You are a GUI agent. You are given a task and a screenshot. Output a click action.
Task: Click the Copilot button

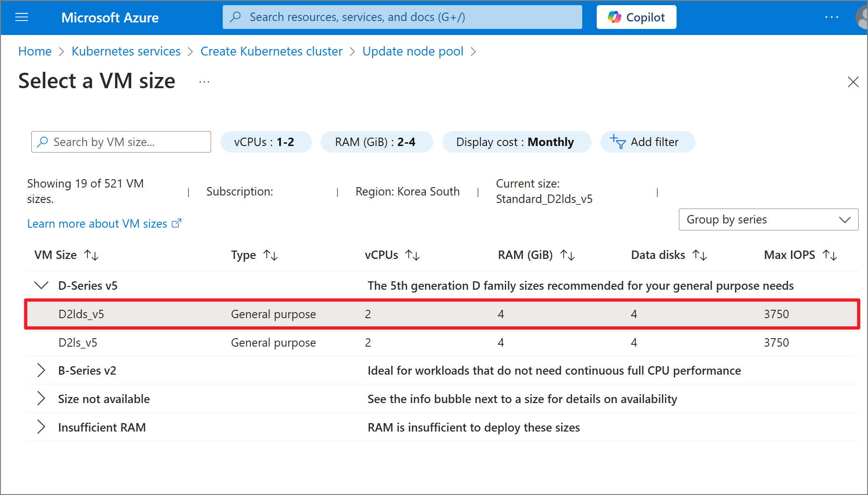[x=636, y=17]
